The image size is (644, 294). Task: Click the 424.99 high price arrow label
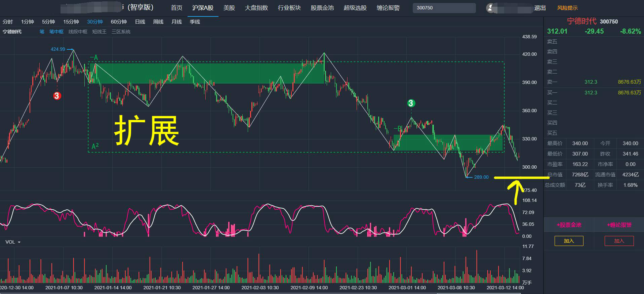point(62,49)
